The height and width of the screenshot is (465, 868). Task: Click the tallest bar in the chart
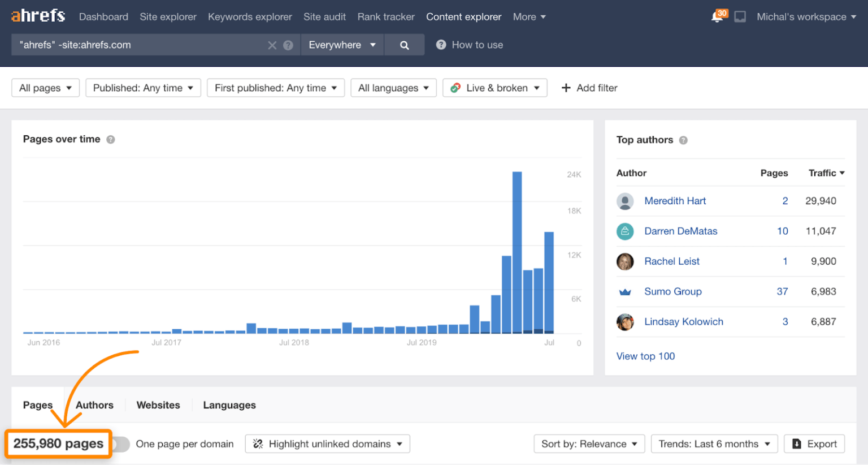coord(517,252)
